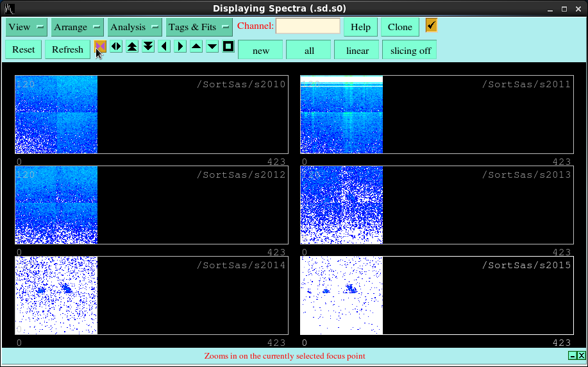Select the s2012 spectrum image
Image resolution: width=588 pixels, height=367 pixels.
click(56, 205)
